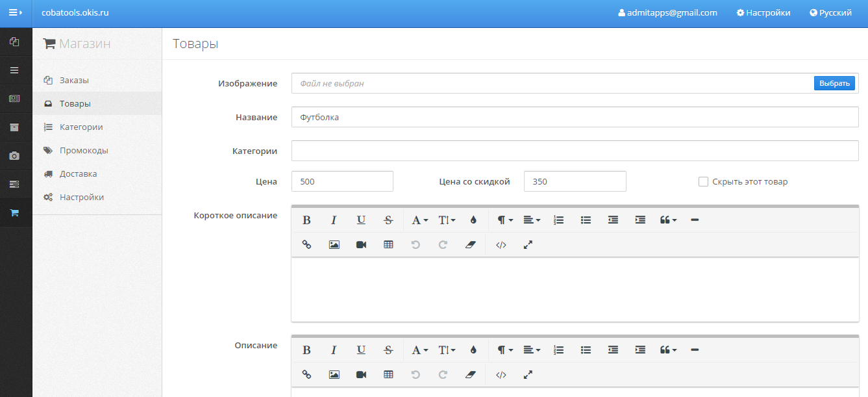Check the 'Скрыть этот товар' checkbox
This screenshot has height=397, width=868.
pyautogui.click(x=703, y=182)
